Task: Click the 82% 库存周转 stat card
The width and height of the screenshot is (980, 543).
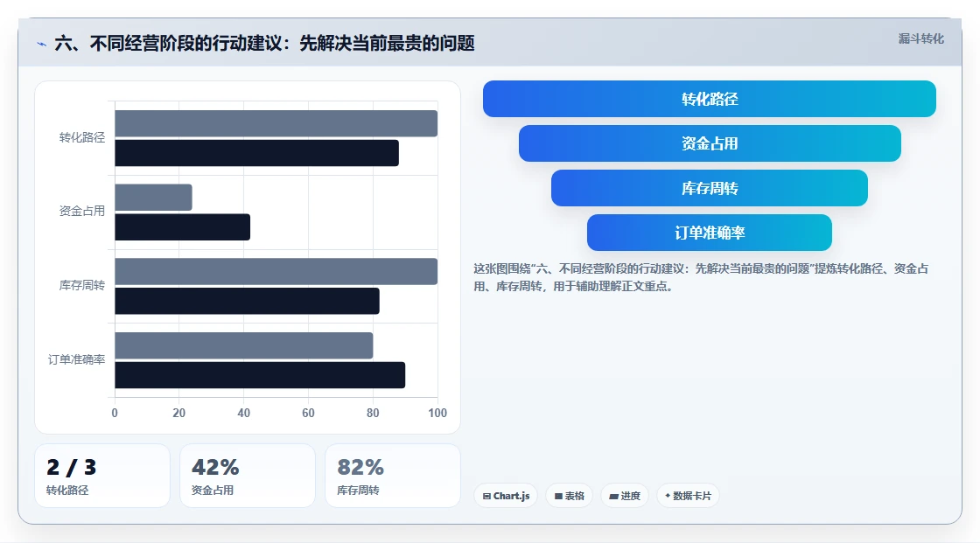Action: click(393, 476)
